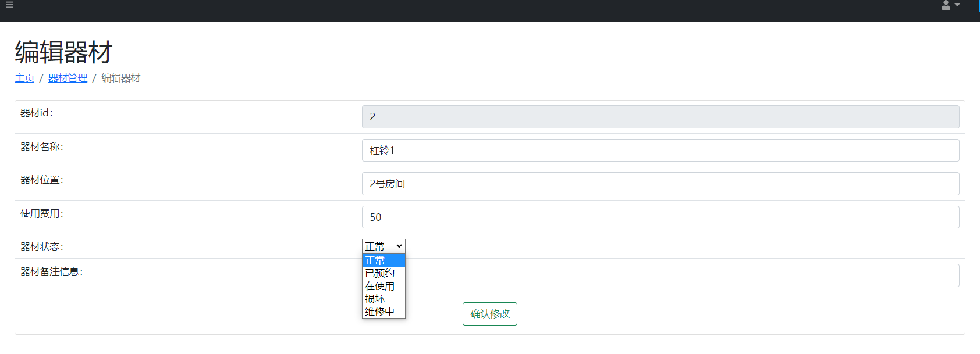Image resolution: width=980 pixels, height=354 pixels.
Task: Choose 维修中 from the status options
Action: click(x=383, y=312)
